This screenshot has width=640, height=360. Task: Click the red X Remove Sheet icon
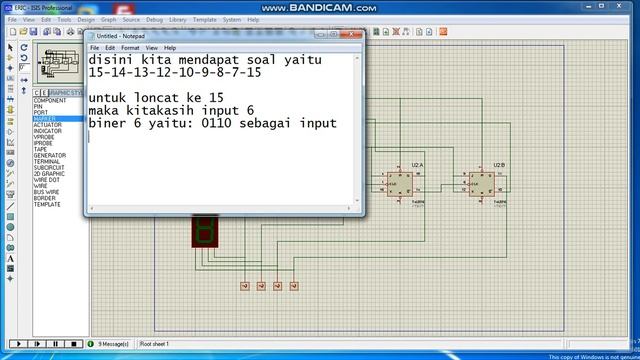click(396, 32)
